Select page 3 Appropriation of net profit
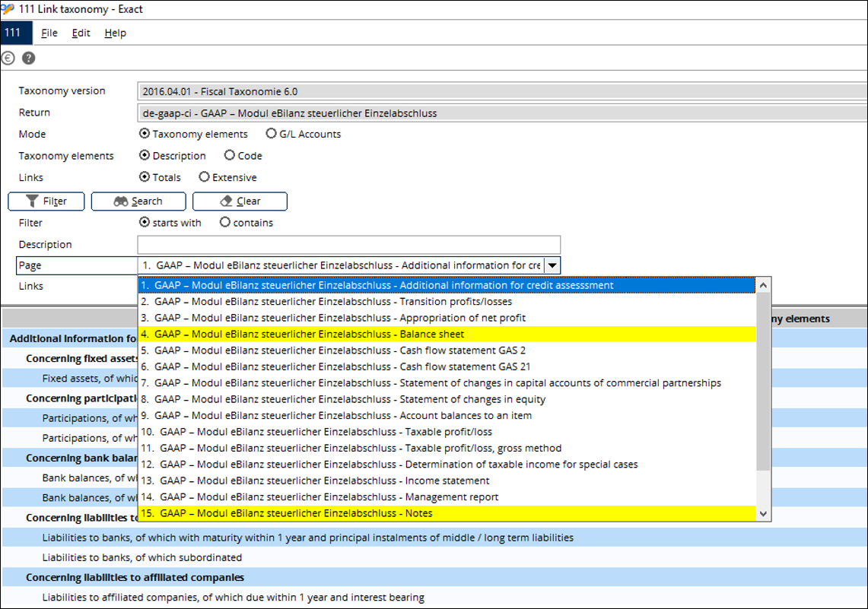868x609 pixels. [447, 318]
